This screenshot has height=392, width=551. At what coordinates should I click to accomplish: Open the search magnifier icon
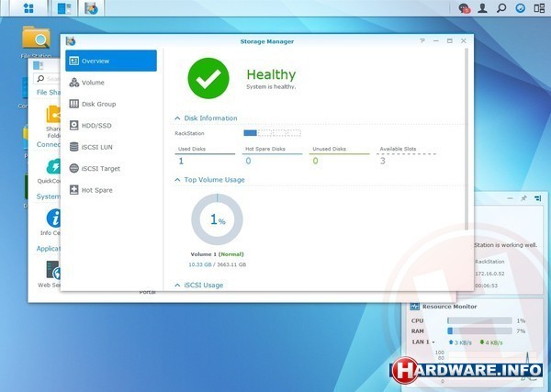(501, 8)
